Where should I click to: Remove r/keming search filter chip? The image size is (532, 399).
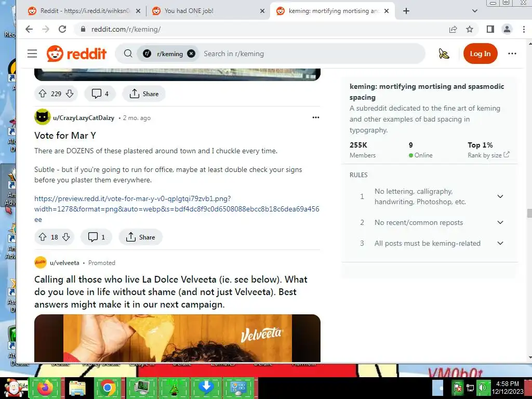pos(191,54)
